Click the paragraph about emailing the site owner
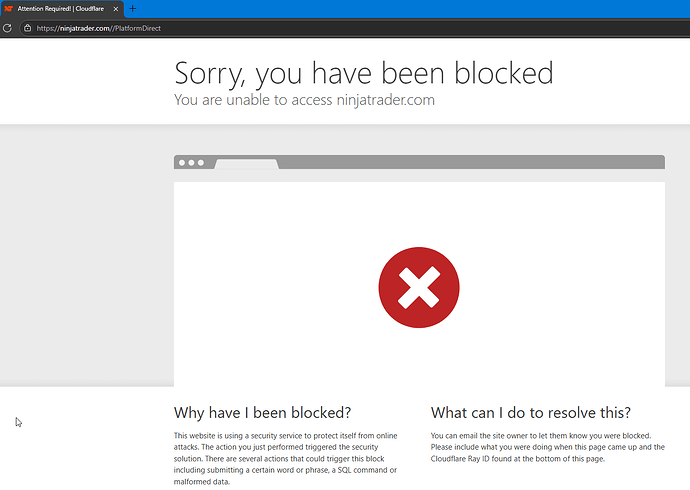The height and width of the screenshot is (490, 690). [547, 447]
